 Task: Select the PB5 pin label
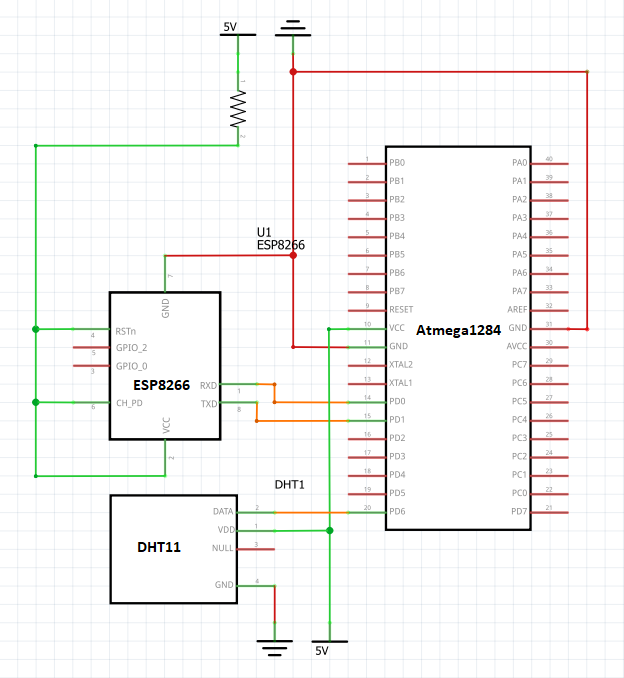click(x=397, y=254)
